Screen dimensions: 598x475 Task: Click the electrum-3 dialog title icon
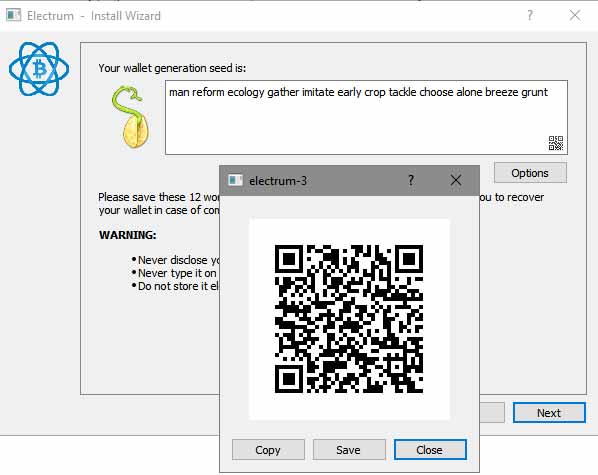point(235,180)
